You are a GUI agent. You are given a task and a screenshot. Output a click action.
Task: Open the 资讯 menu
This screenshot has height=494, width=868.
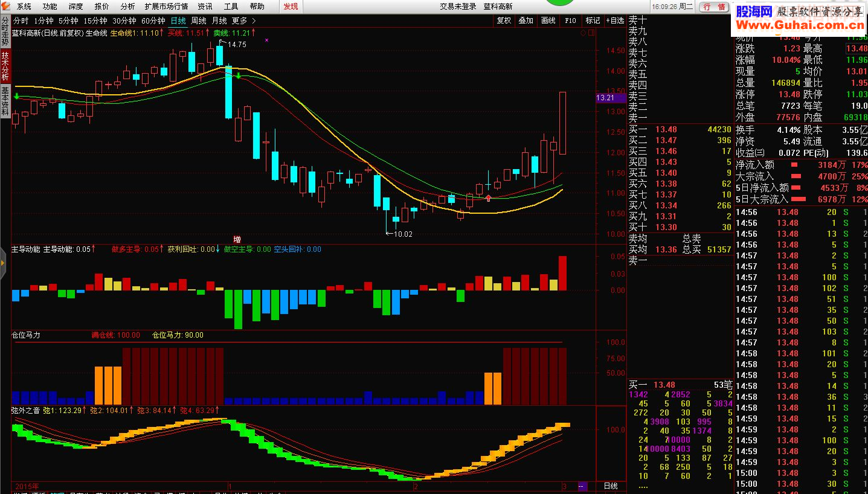pyautogui.click(x=205, y=7)
